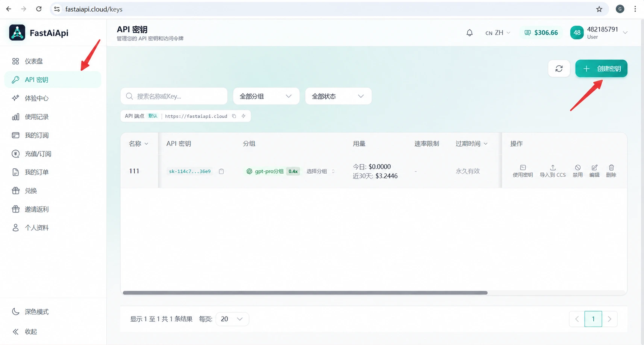Screen dimensions: 644x345
Task: Click 导入到 CCS for key 111
Action: [553, 171]
